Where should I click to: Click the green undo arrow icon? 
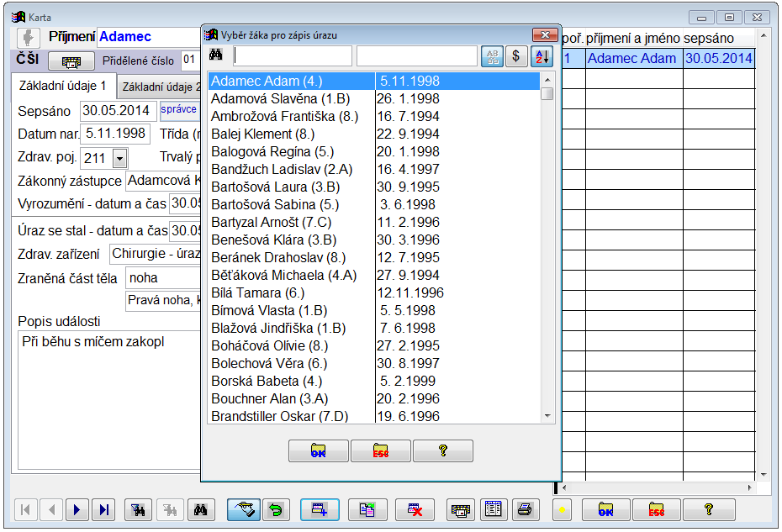point(274,509)
